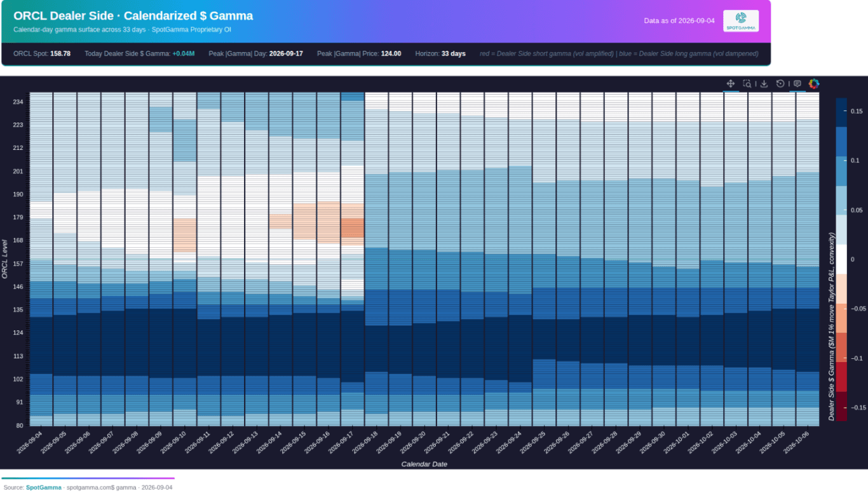Image resolution: width=868 pixels, height=498 pixels.
Task: Toggle the Hover tooltip tool
Action: [797, 84]
